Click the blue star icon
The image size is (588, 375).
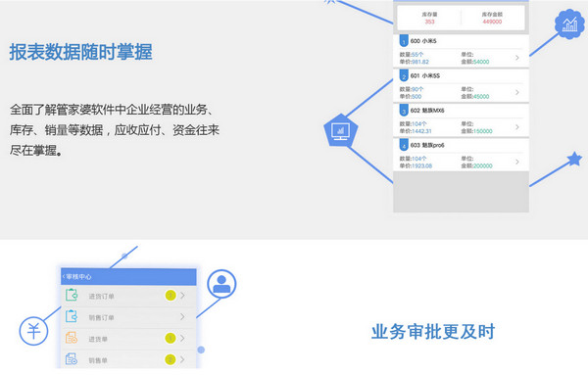pos(574,159)
